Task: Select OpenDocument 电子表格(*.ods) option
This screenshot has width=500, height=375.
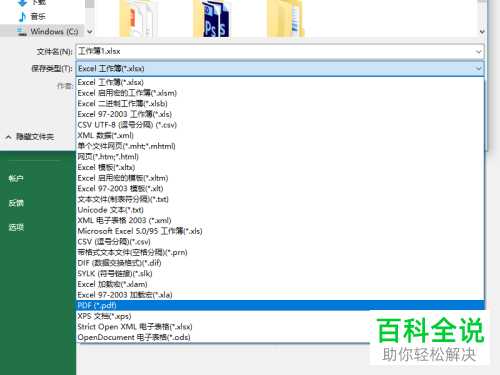Action: pos(223,337)
